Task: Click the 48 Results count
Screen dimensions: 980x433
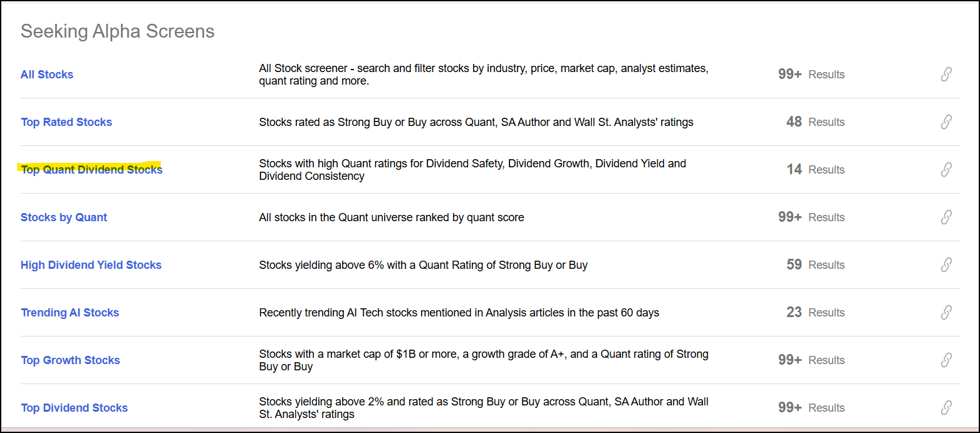Action: 815,122
